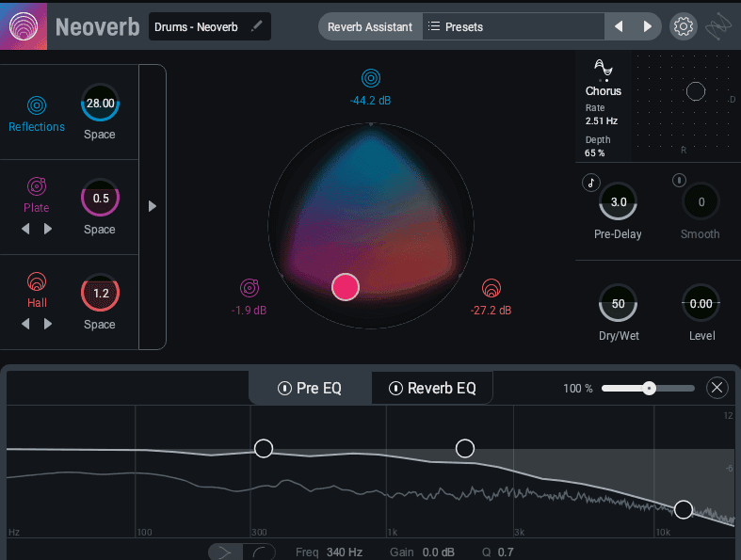Select the Hall engine icon
The image size is (741, 560).
37,281
